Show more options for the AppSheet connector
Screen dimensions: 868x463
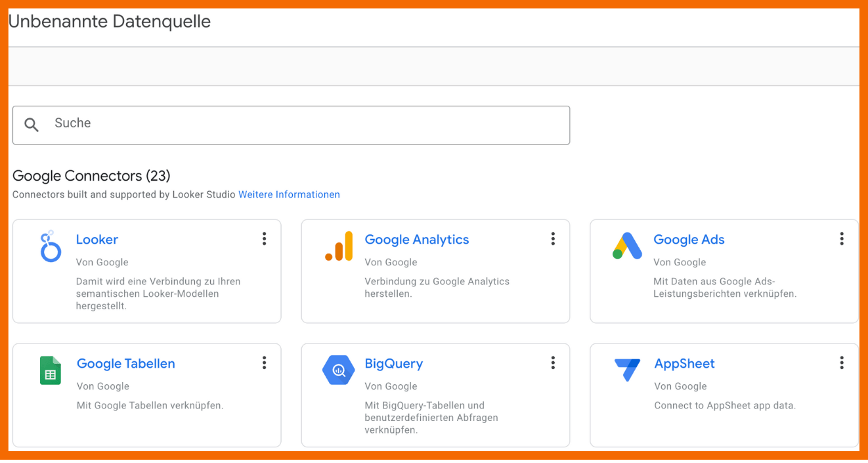[x=841, y=363]
